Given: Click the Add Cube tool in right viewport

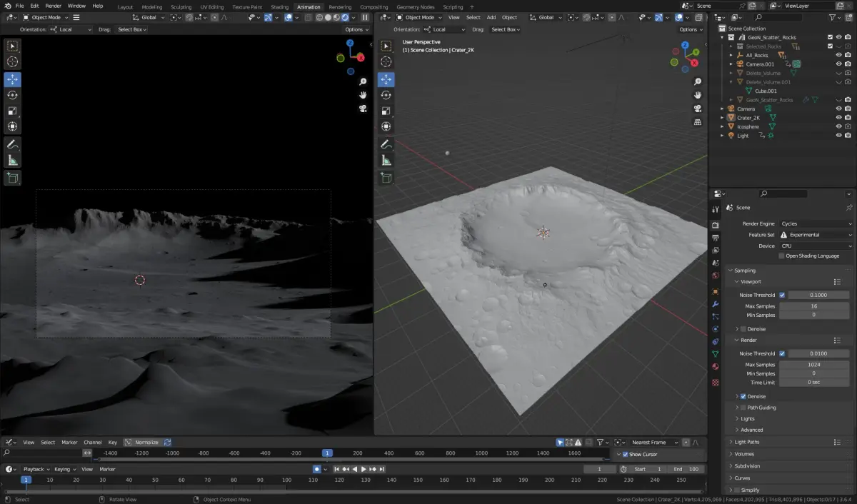Looking at the screenshot, I should click(386, 178).
